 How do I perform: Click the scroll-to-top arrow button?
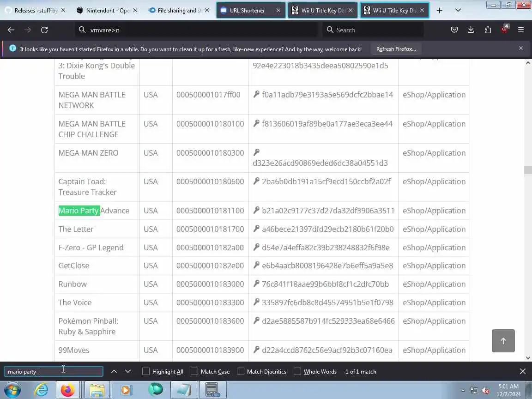(503, 341)
